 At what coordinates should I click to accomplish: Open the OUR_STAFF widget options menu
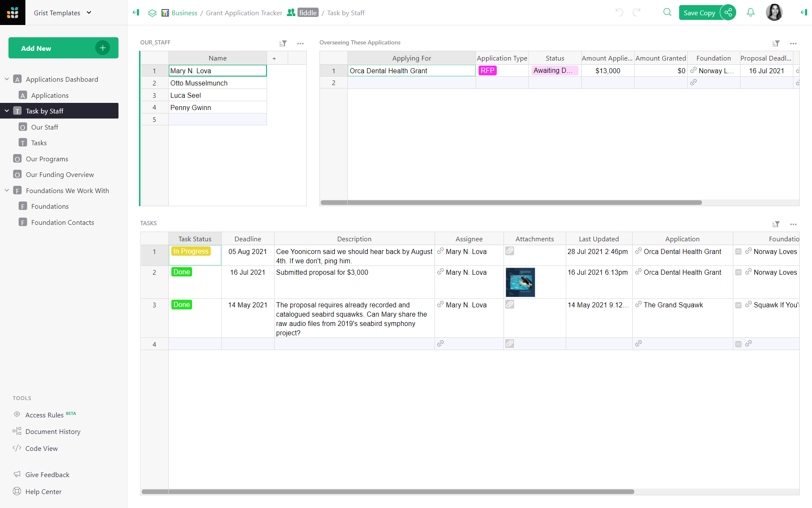pyautogui.click(x=300, y=44)
